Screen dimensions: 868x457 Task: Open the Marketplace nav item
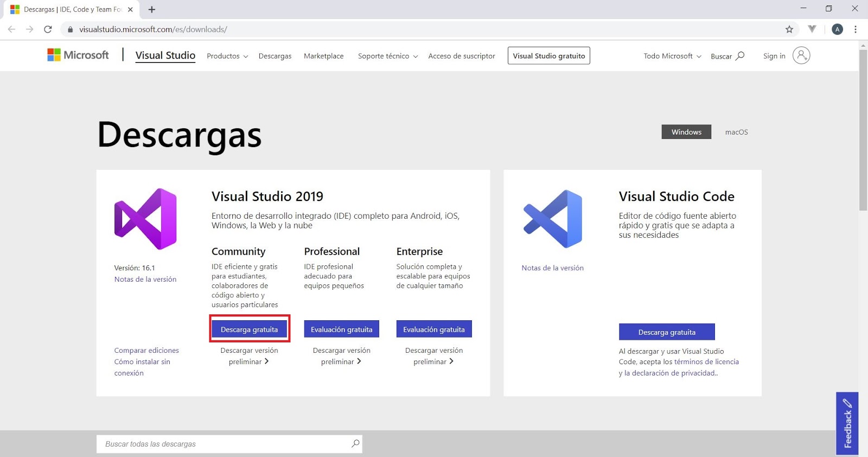click(x=324, y=56)
